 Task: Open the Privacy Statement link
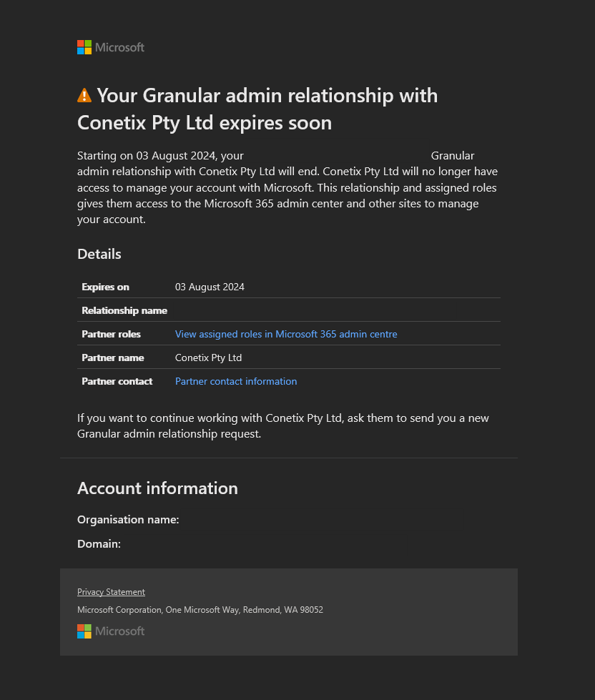coord(111,592)
